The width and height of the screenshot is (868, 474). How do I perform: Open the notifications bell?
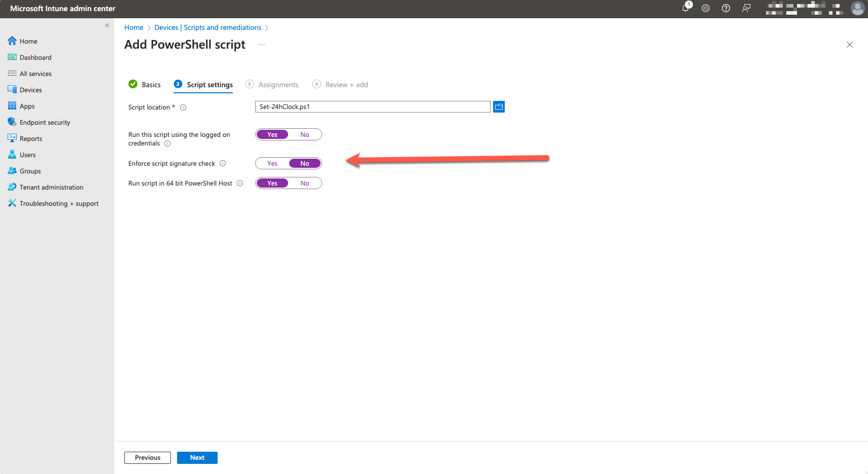click(685, 9)
